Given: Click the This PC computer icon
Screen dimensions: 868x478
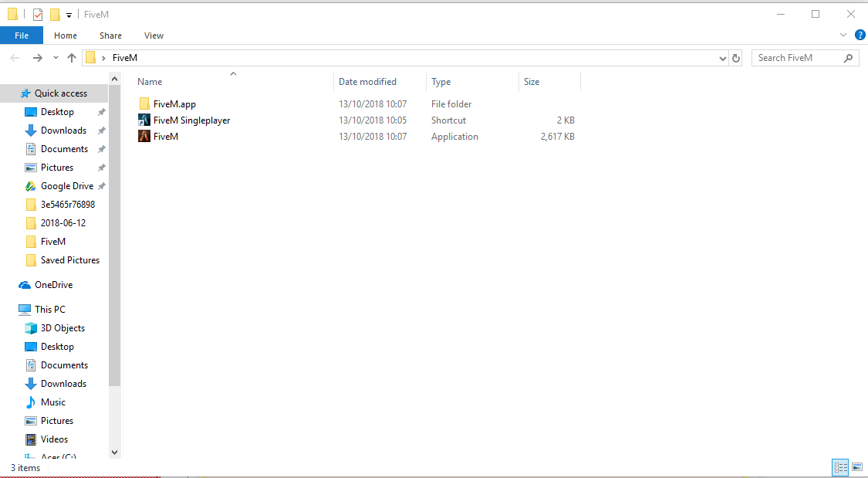Looking at the screenshot, I should [25, 310].
